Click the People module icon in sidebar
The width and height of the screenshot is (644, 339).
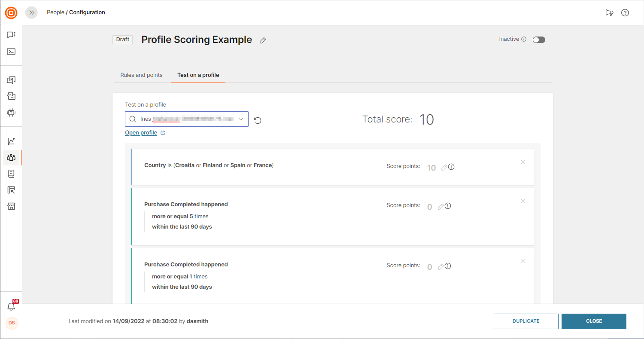[x=11, y=157]
